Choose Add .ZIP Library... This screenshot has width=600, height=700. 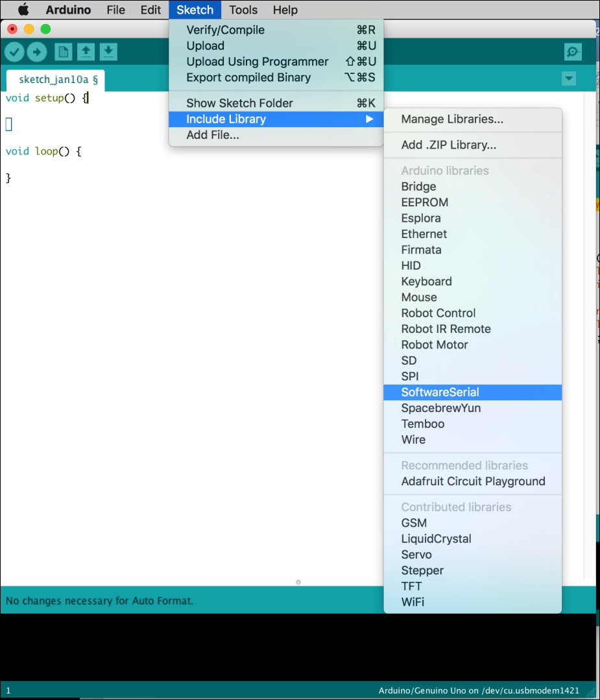pyautogui.click(x=473, y=145)
